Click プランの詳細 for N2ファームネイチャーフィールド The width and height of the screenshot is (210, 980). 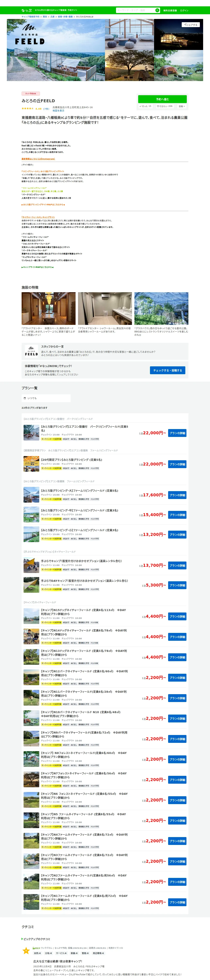[177, 882]
